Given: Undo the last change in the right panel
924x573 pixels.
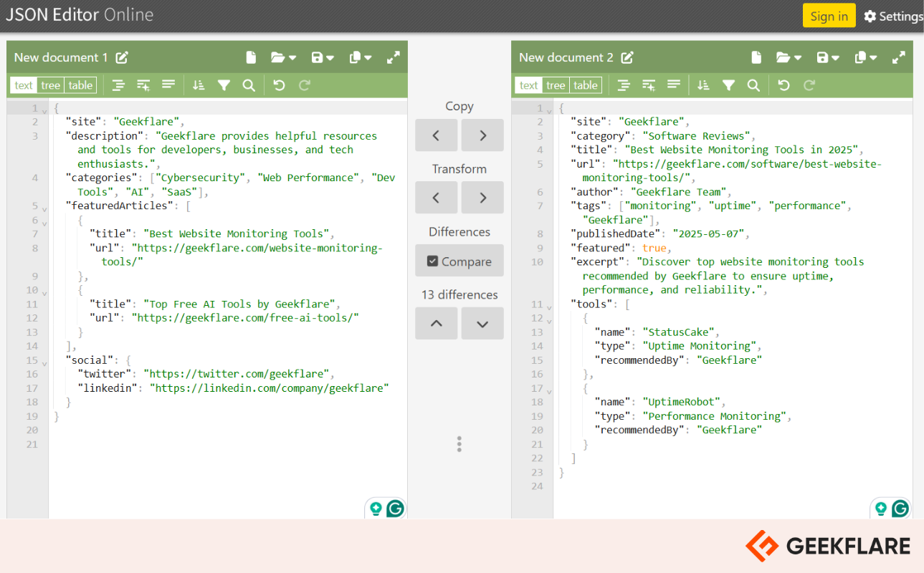Looking at the screenshot, I should point(784,85).
